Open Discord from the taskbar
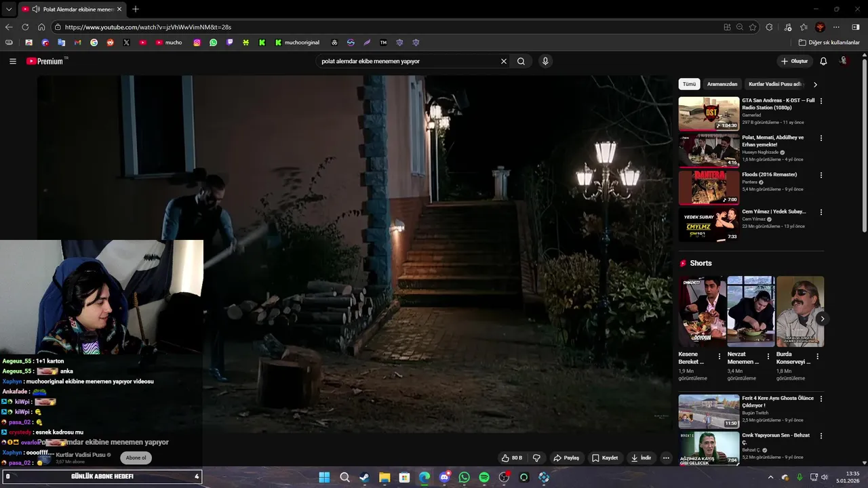This screenshot has width=868, height=488. coord(444,477)
